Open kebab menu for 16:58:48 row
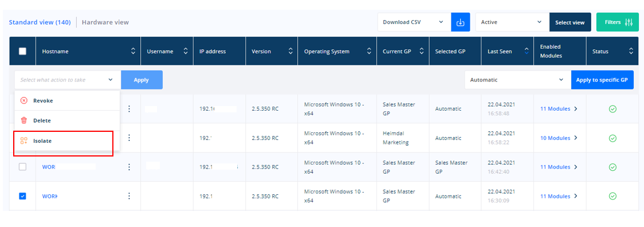The height and width of the screenshot is (227, 644). pyautogui.click(x=129, y=108)
